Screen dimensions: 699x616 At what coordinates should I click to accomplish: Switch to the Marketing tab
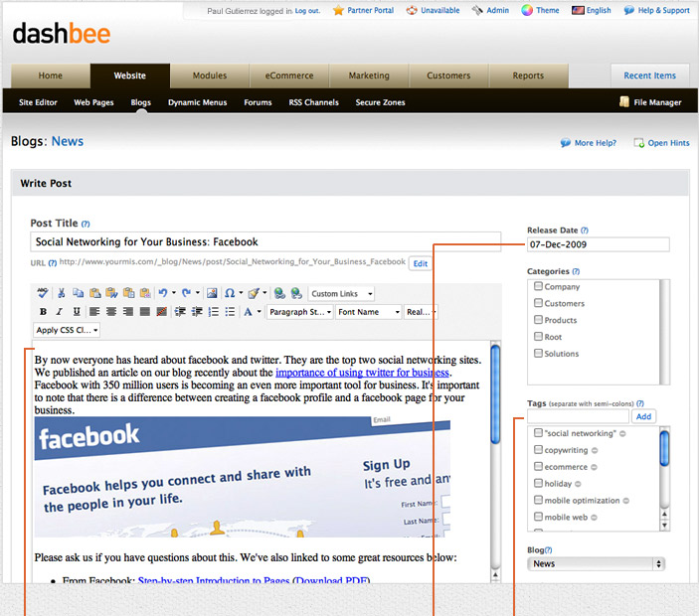[369, 76]
